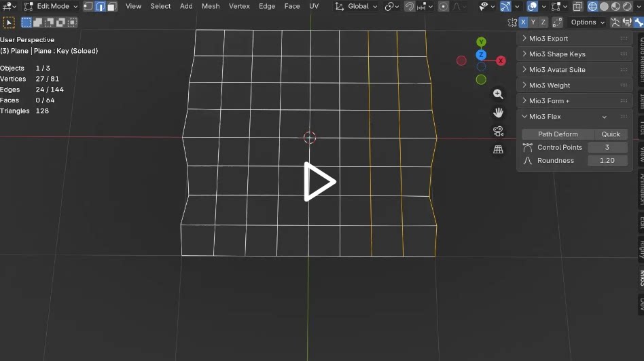This screenshot has width=644, height=361.
Task: Select wireframe viewport shading
Action: (592, 6)
